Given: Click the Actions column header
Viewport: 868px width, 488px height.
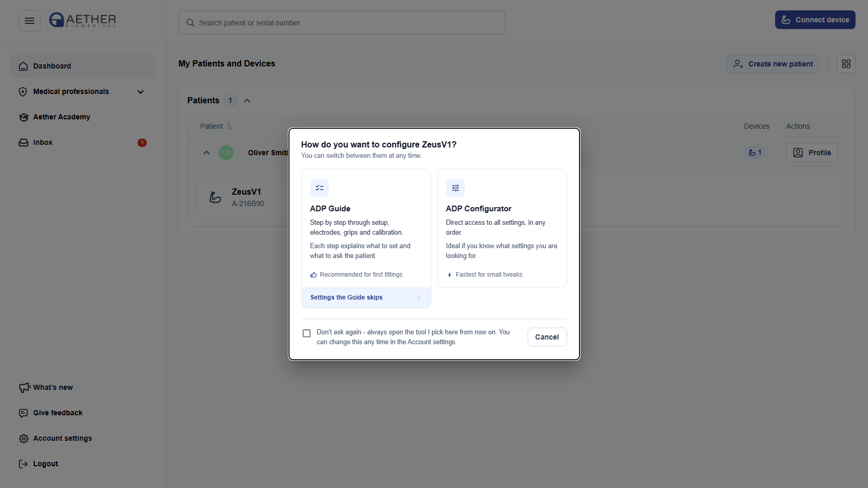Looking at the screenshot, I should [x=798, y=126].
